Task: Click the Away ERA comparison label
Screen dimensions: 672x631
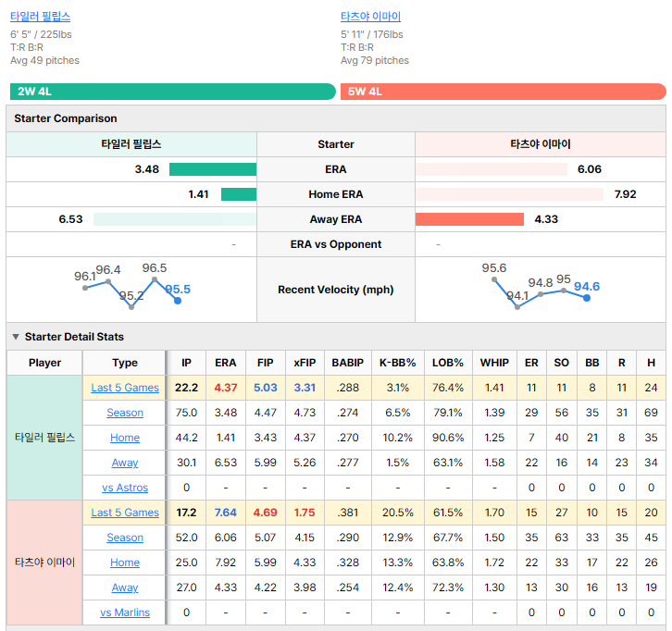Action: tap(336, 219)
